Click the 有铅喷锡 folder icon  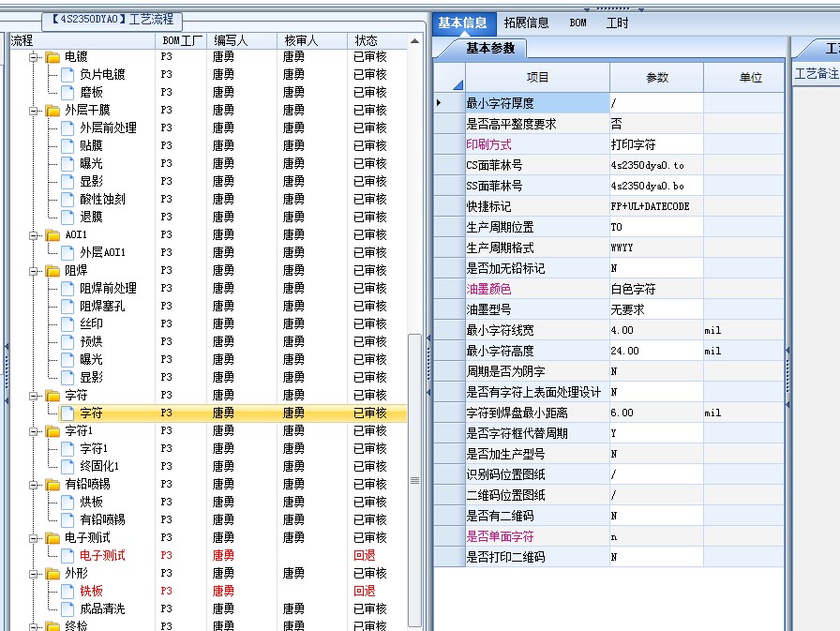52,484
